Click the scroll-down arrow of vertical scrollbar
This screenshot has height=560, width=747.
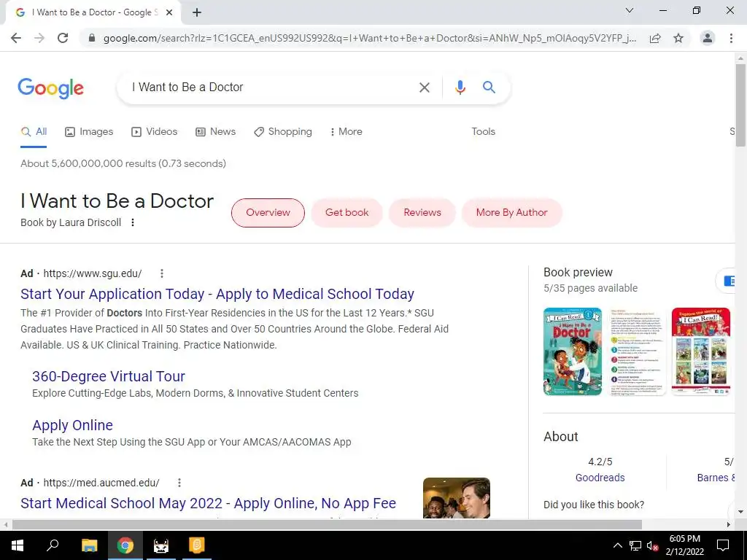pos(740,513)
